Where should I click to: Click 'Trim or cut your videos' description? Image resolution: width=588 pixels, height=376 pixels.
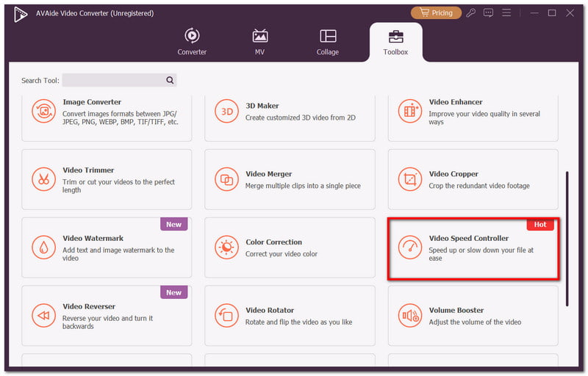[118, 186]
